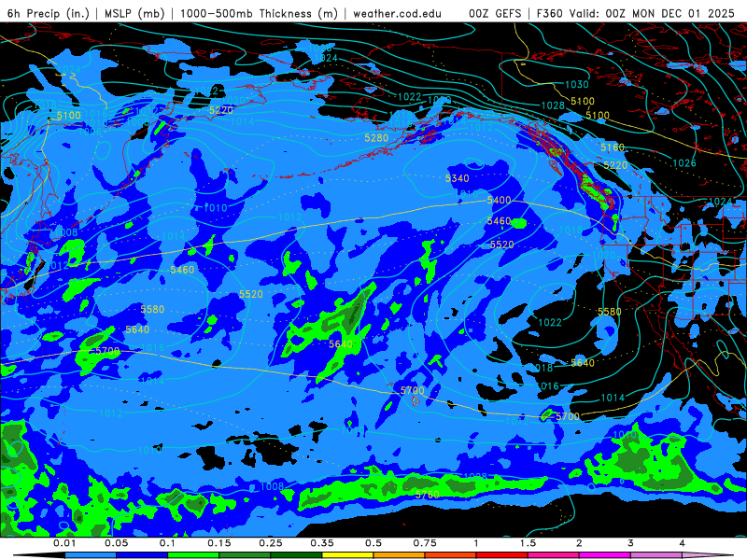Select the "0.5" legend label

pos(373,543)
